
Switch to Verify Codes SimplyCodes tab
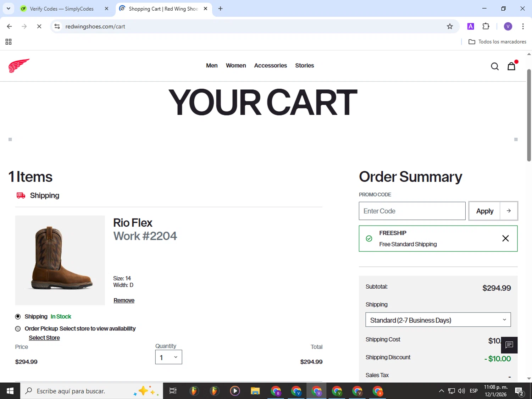point(61,9)
